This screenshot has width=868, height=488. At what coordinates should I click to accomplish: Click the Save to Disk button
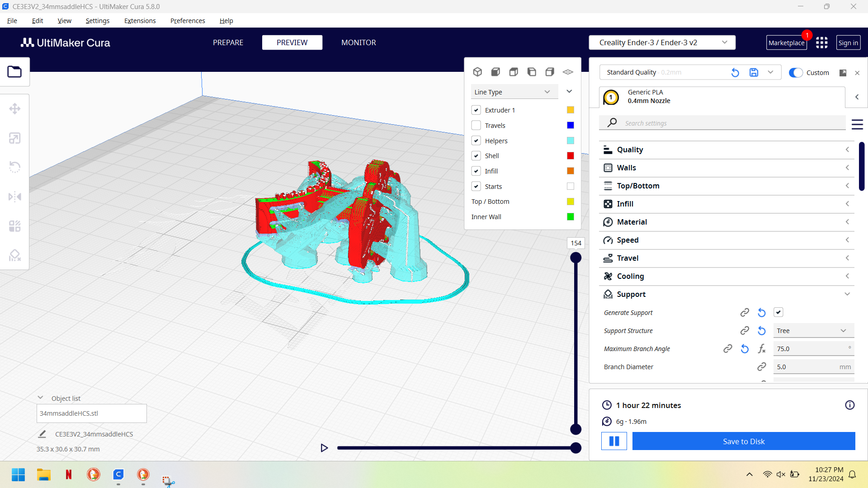(744, 441)
